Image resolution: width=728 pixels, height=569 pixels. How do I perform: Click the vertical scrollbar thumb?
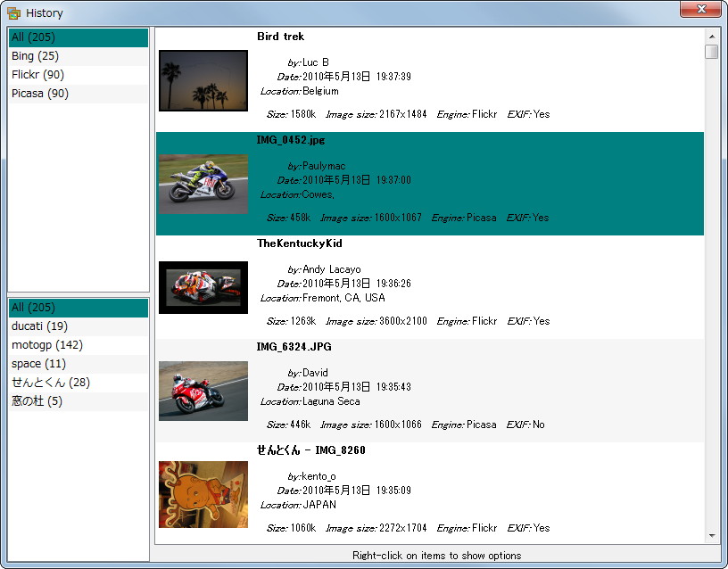pos(711,52)
